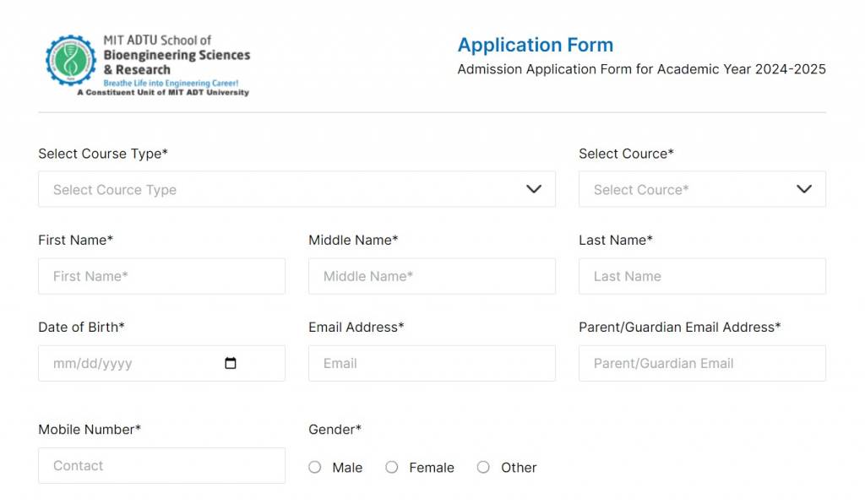Select the Male gender option
The image size is (865, 504).
315,467
